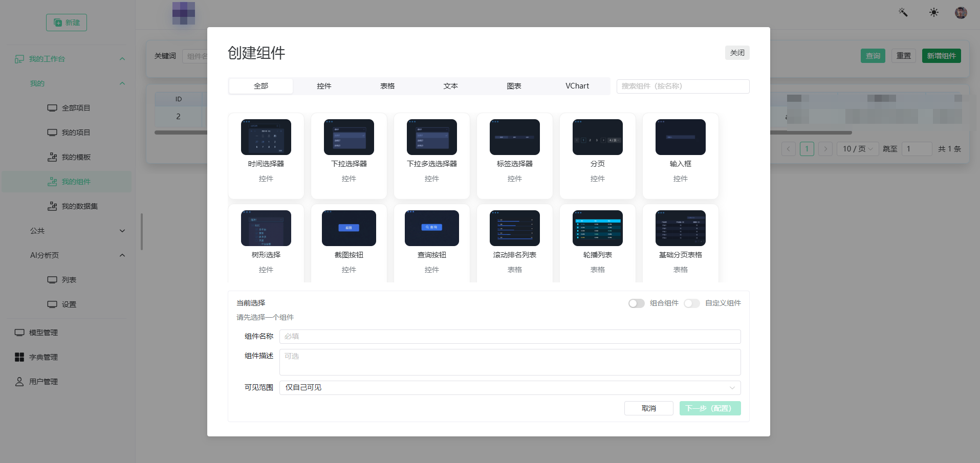Pick the 基础分页表格 component
This screenshot has height=463, width=980.
pyautogui.click(x=681, y=243)
